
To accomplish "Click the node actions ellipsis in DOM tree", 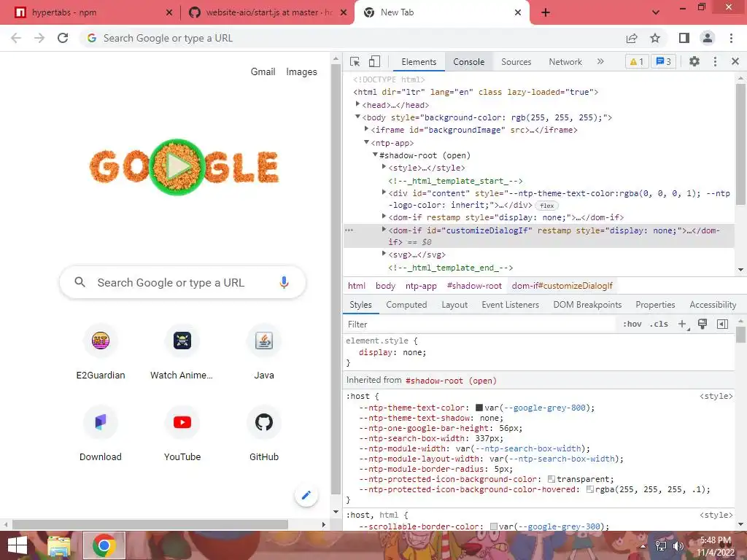I will pyautogui.click(x=349, y=230).
